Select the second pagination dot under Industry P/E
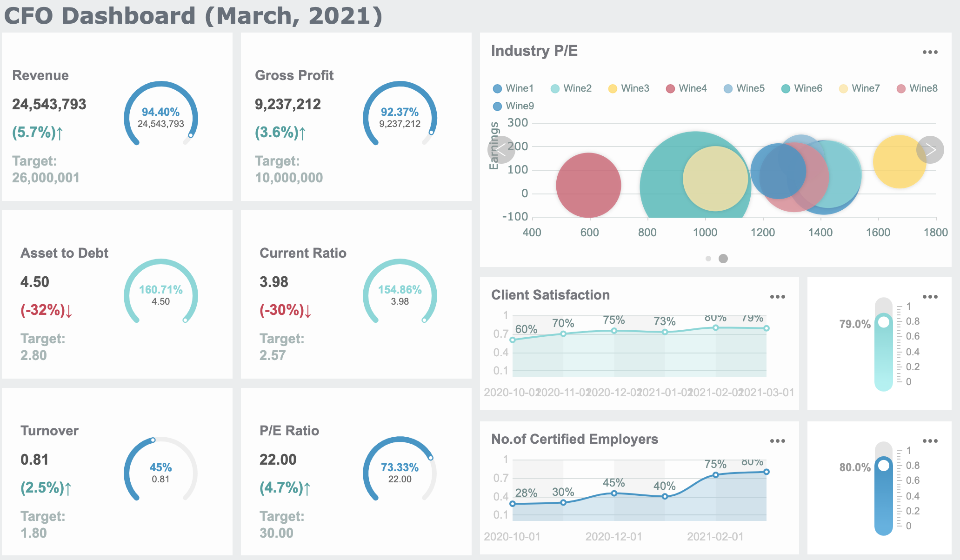Viewport: 960px width, 560px height. [723, 258]
